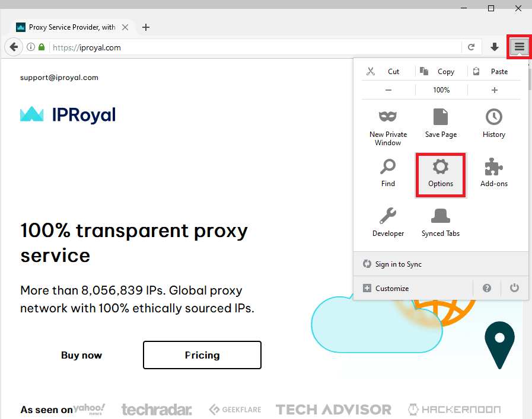Click the URL address bar
The width and height of the screenshot is (532, 419).
256,47
